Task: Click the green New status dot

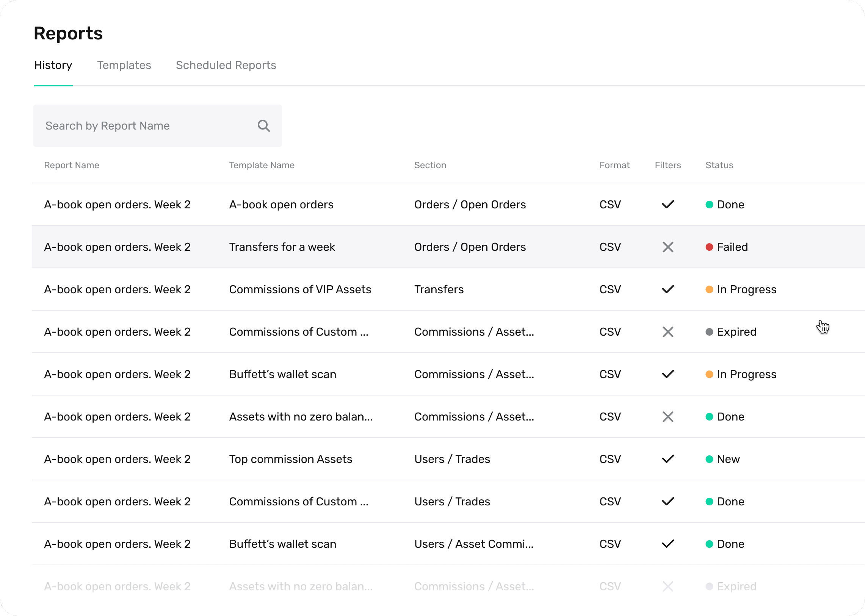Action: point(708,459)
